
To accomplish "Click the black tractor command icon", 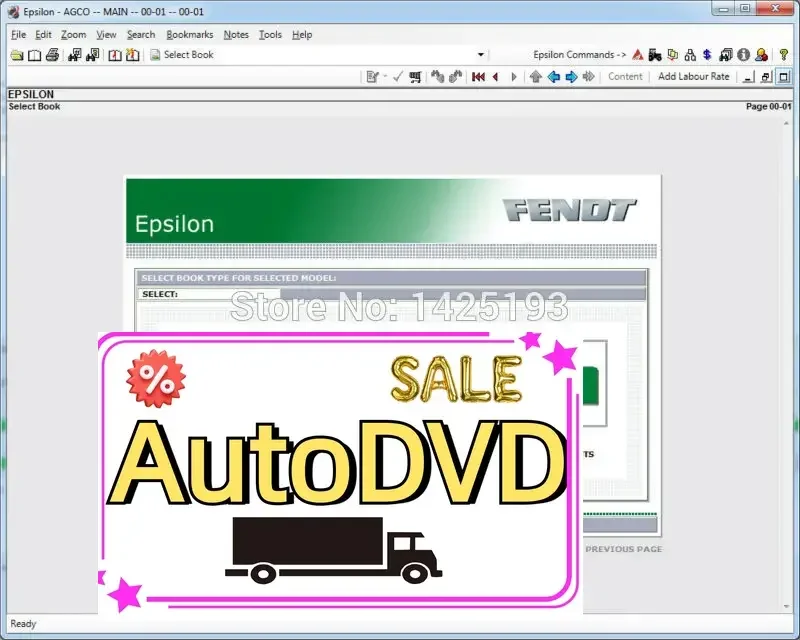I will pyautogui.click(x=655, y=55).
